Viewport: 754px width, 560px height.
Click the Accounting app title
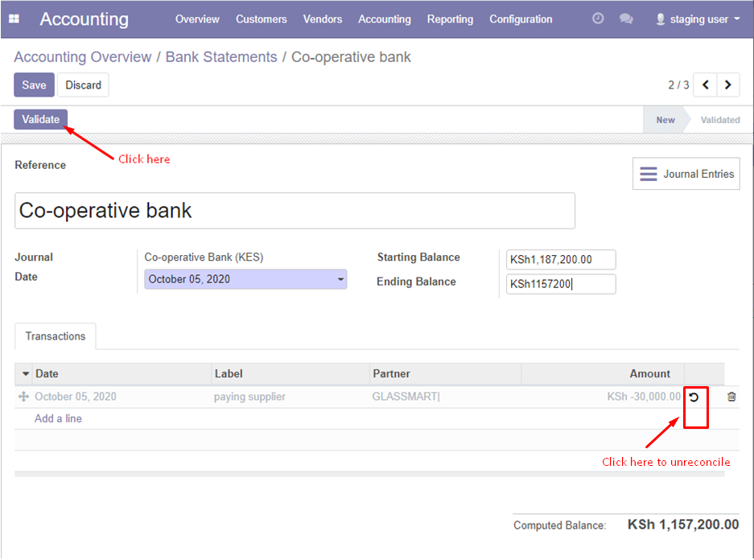click(x=84, y=19)
